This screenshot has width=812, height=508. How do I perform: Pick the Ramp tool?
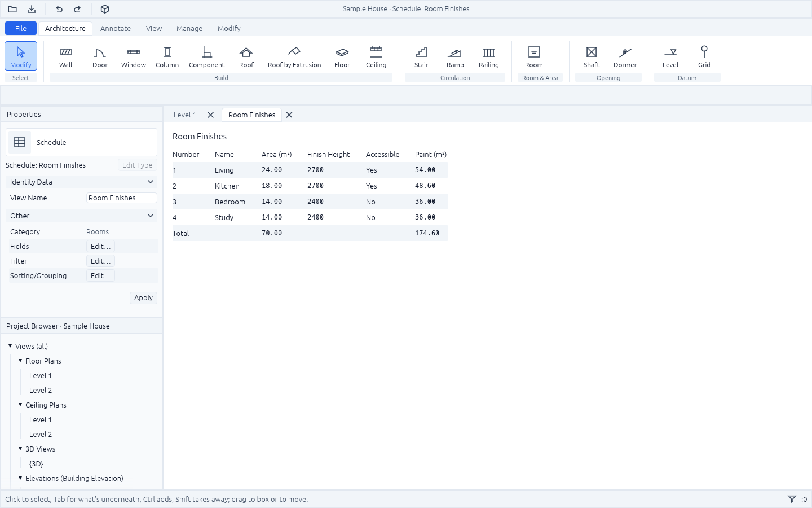[455, 56]
